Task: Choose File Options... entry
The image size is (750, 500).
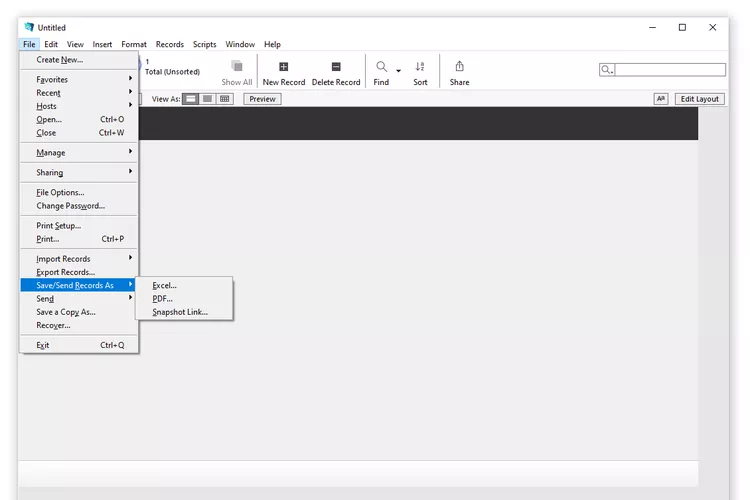Action: coord(79,192)
